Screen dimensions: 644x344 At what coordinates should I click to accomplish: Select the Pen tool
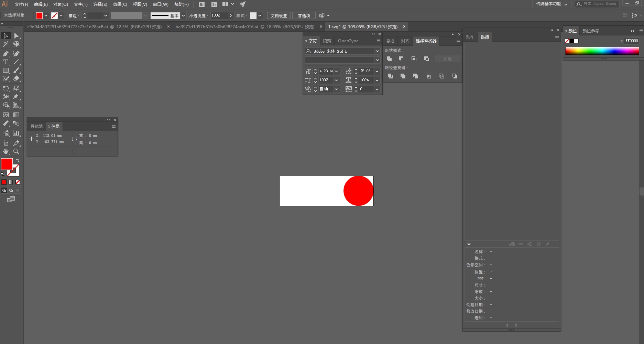(x=6, y=54)
